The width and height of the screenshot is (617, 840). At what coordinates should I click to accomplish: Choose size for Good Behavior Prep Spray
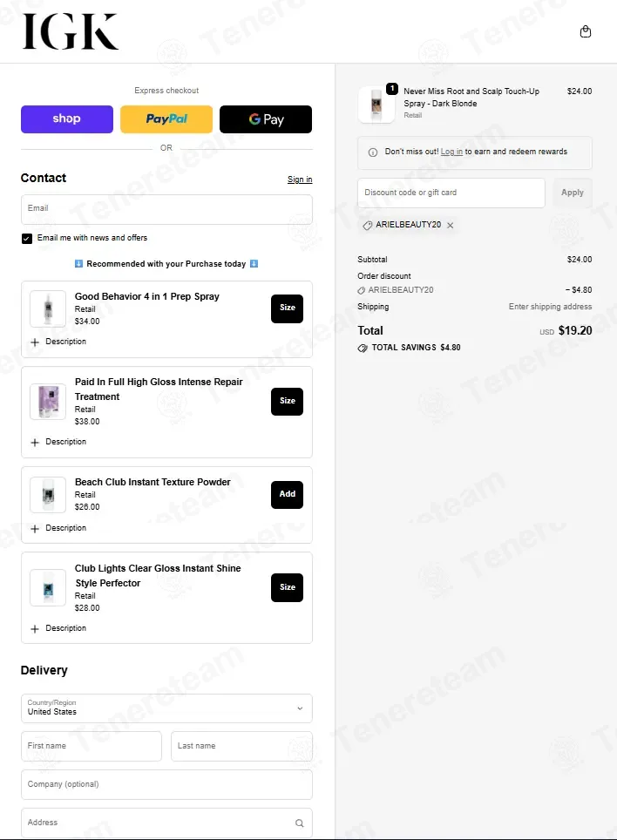(287, 308)
